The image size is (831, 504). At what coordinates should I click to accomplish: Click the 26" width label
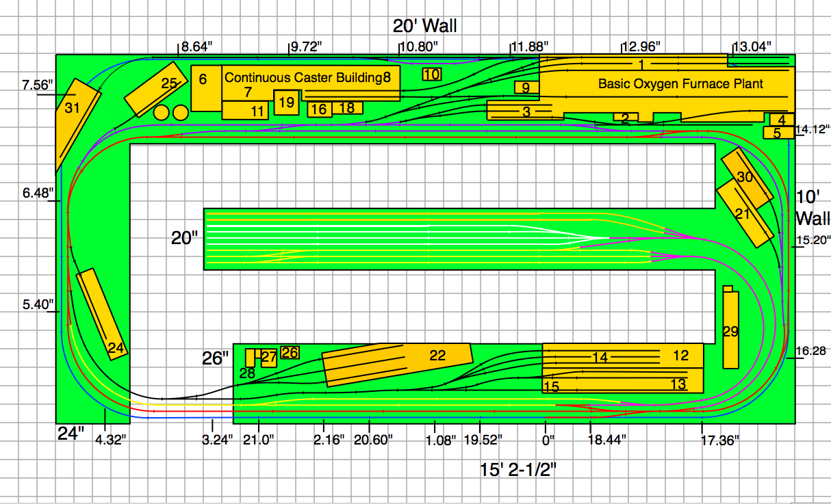[216, 358]
